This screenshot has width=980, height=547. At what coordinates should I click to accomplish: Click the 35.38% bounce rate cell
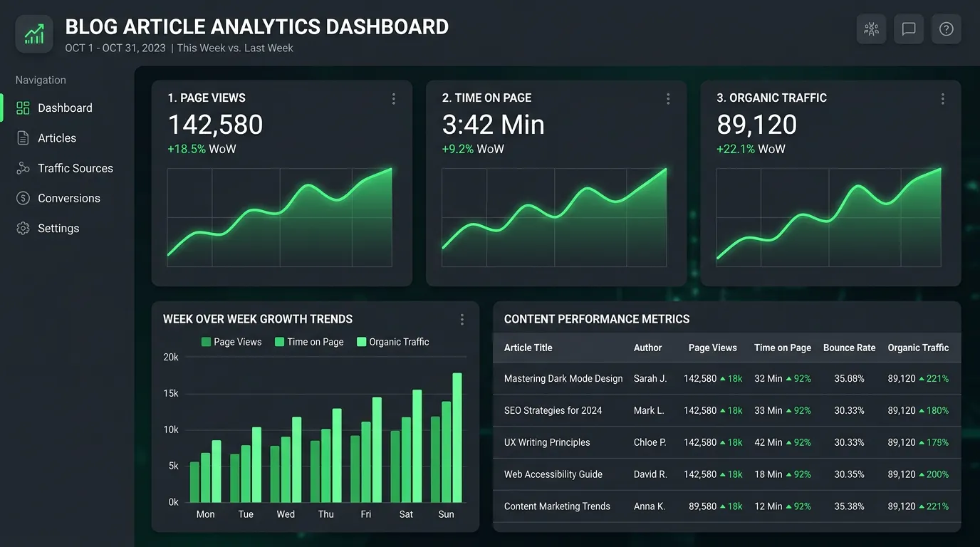850,506
